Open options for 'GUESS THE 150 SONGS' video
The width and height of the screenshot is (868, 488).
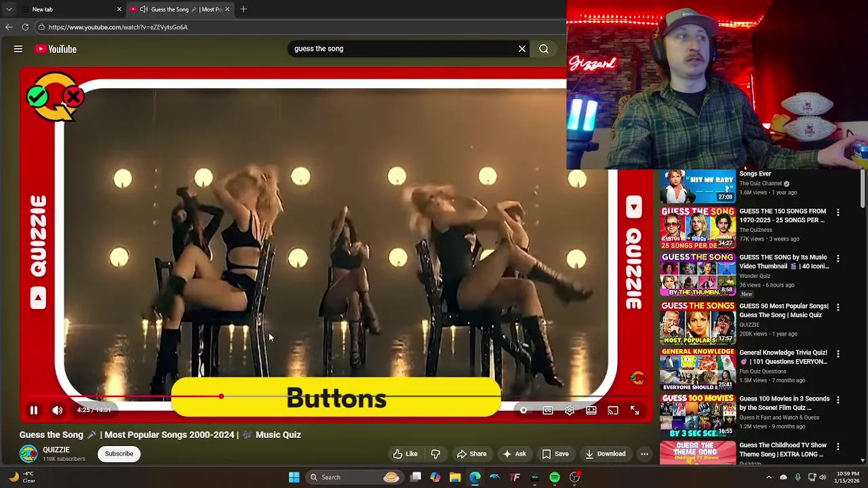(838, 213)
